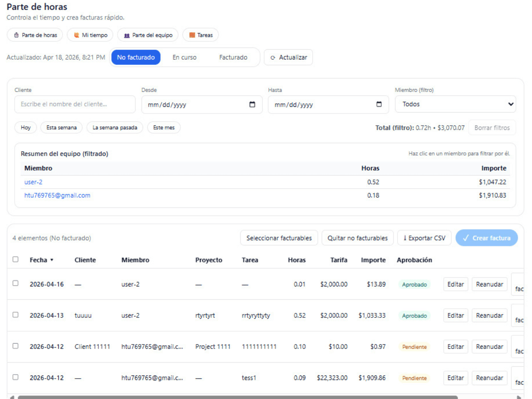Click the team icon in Parte del equipo
532x399 pixels.
click(127, 35)
